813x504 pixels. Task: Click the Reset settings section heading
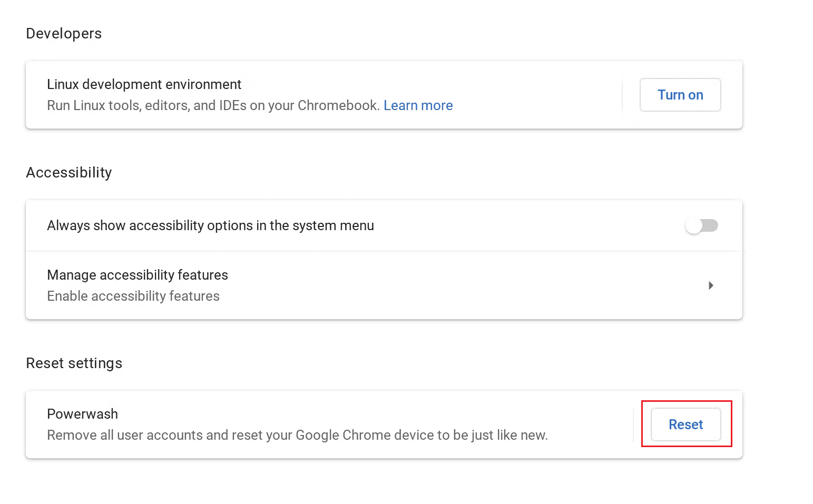(74, 363)
